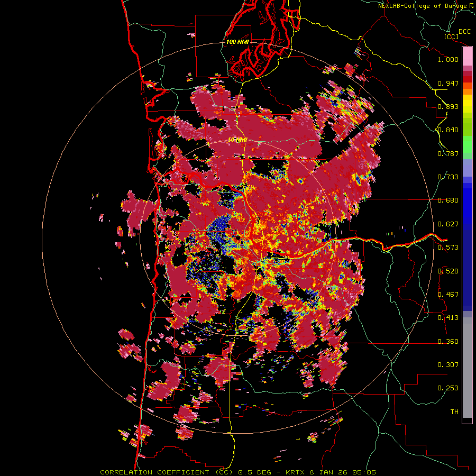Screen dimensions: 476x476
Task: Pick the gray segment of the color bar
Action: coord(467,368)
